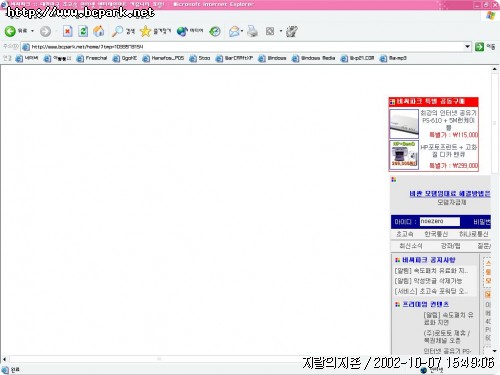
Task: Open the second [알림] notice
Action: coord(428,281)
